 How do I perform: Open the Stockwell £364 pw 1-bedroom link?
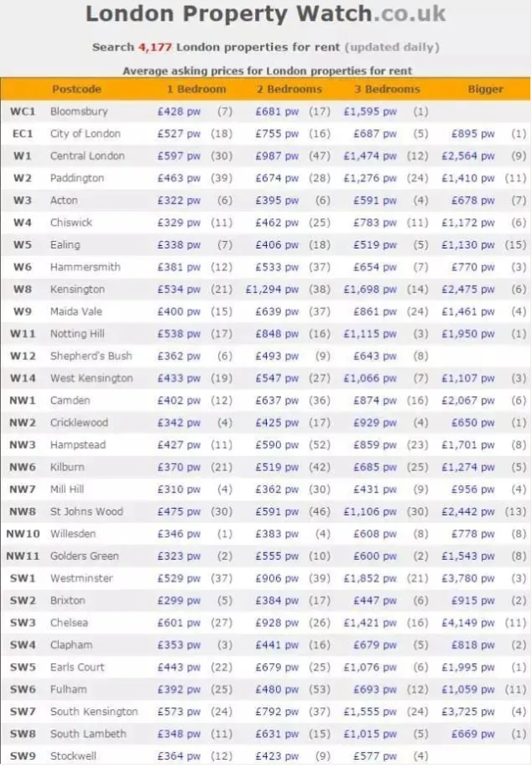pyautogui.click(x=179, y=756)
